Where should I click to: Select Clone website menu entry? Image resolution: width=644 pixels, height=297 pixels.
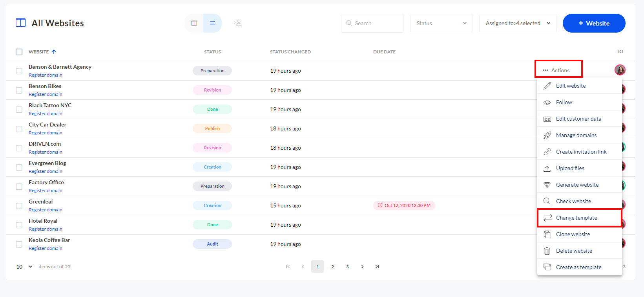click(x=573, y=234)
